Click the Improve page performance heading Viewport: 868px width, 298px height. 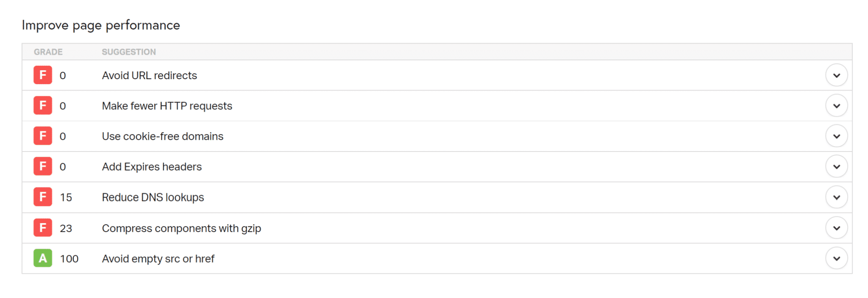(101, 25)
